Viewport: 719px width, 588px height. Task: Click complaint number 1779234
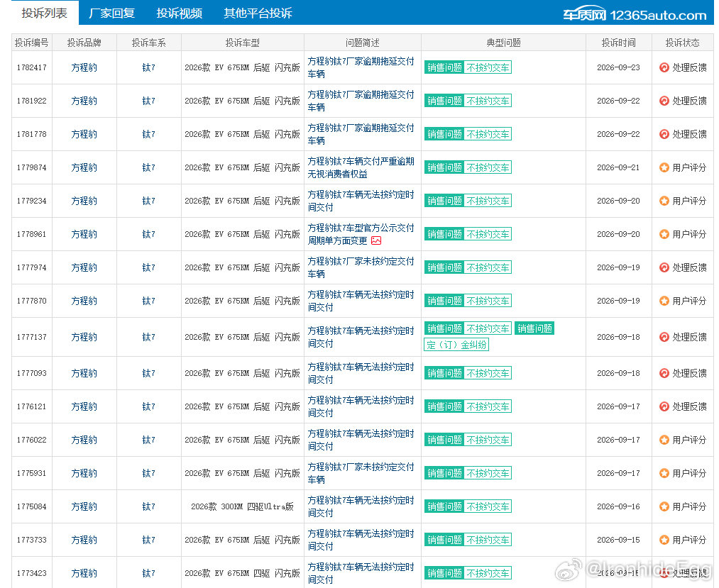coord(32,201)
